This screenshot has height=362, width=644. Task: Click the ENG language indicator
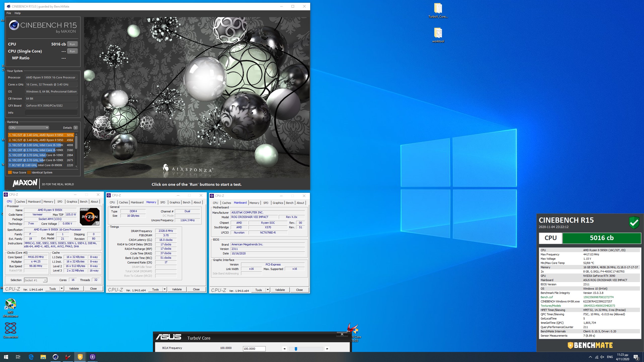pos(610,357)
